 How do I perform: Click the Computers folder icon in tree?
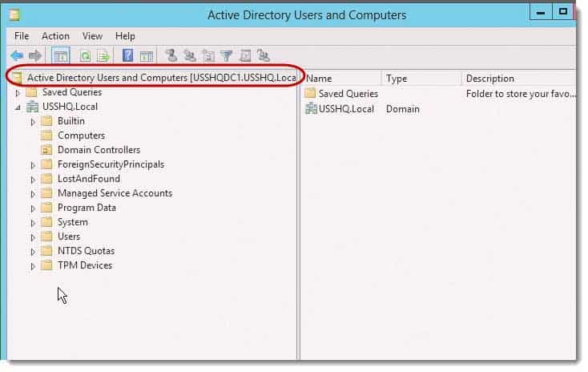pos(46,135)
